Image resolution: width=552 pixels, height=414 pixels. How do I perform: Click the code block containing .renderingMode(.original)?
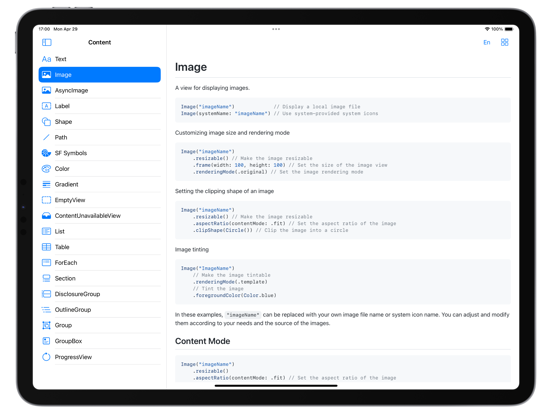click(343, 162)
